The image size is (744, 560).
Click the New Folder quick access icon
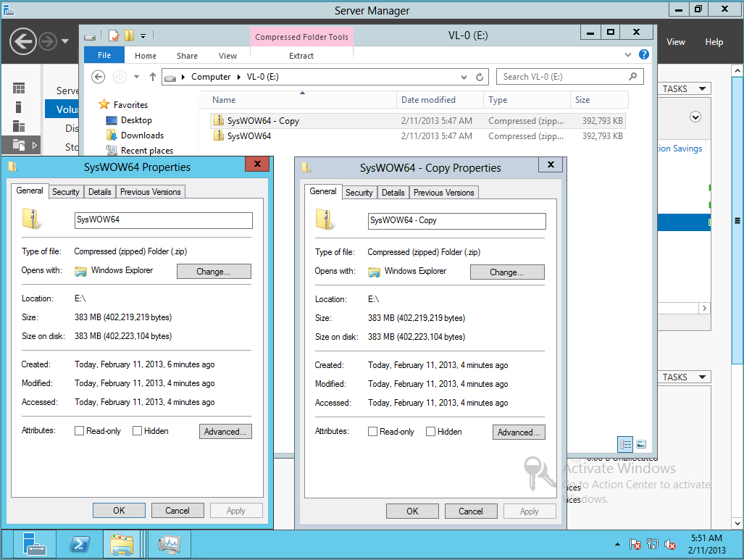coord(129,35)
